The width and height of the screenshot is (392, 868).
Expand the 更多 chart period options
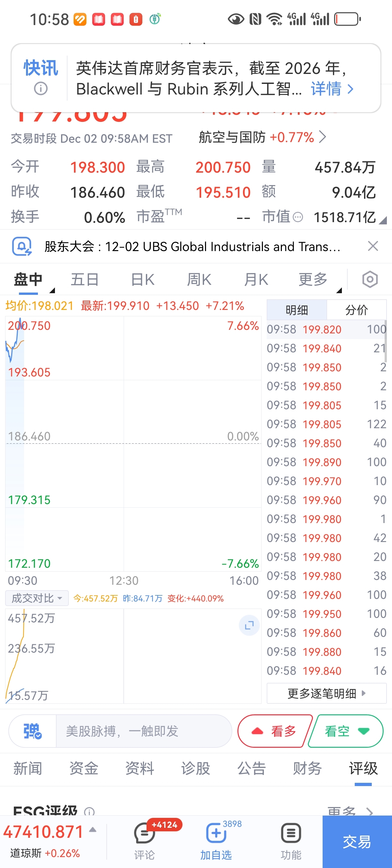click(x=313, y=279)
